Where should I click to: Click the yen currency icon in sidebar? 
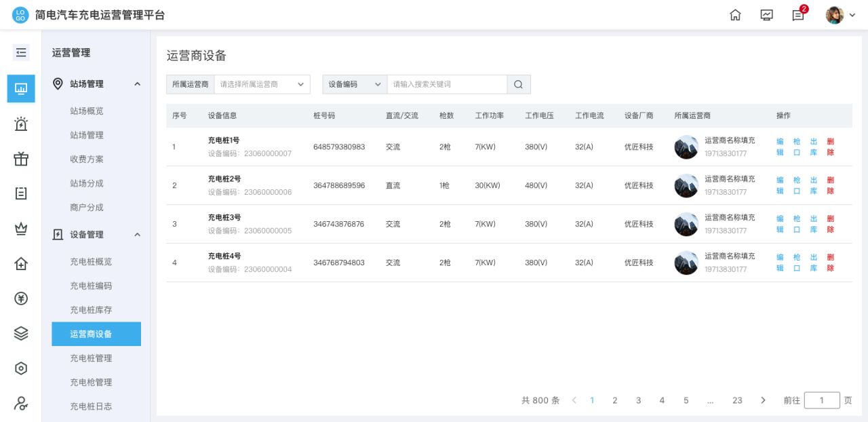[x=21, y=299]
